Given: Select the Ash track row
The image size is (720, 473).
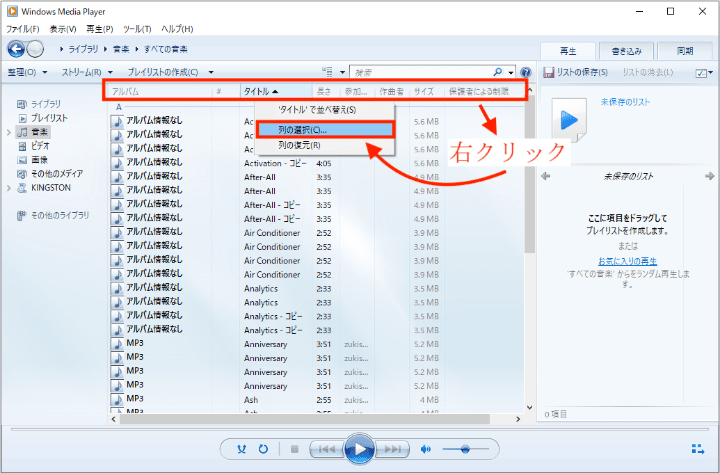Looking at the screenshot, I should click(x=317, y=400).
